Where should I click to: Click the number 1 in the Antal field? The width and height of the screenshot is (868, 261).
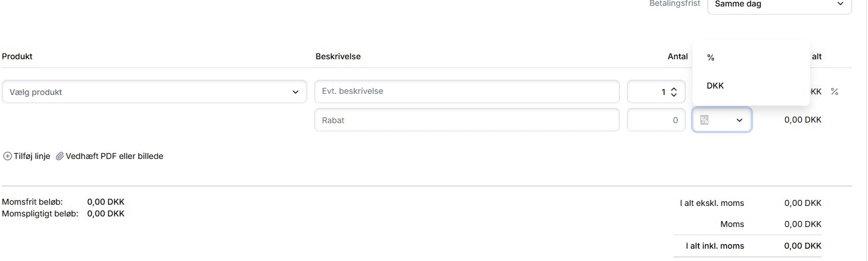point(663,92)
